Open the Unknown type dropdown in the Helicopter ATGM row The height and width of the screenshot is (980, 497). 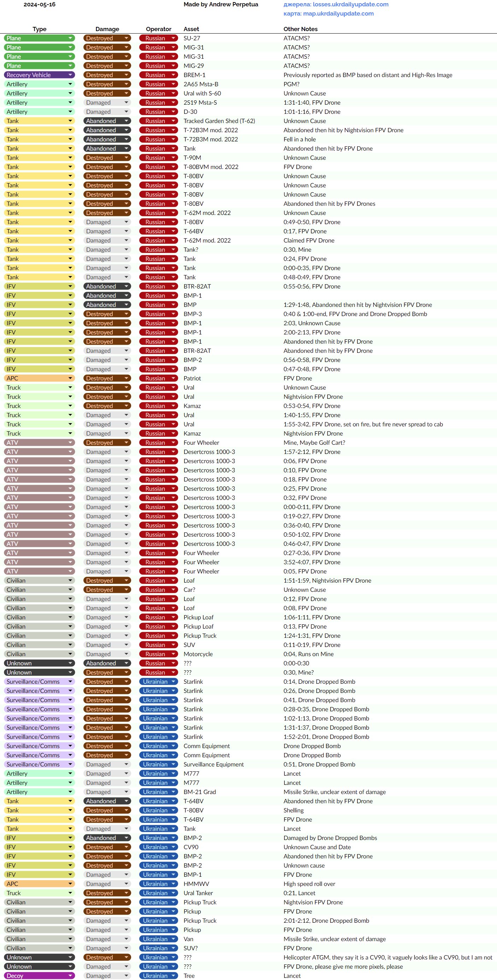pyautogui.click(x=40, y=958)
